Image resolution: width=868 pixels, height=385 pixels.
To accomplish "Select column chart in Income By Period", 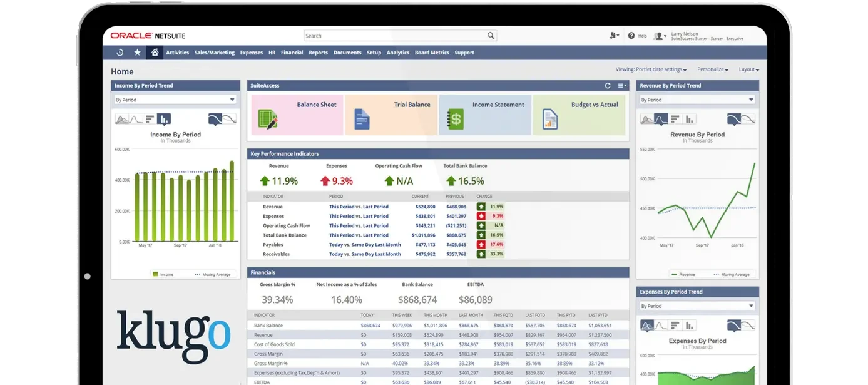I will point(163,119).
